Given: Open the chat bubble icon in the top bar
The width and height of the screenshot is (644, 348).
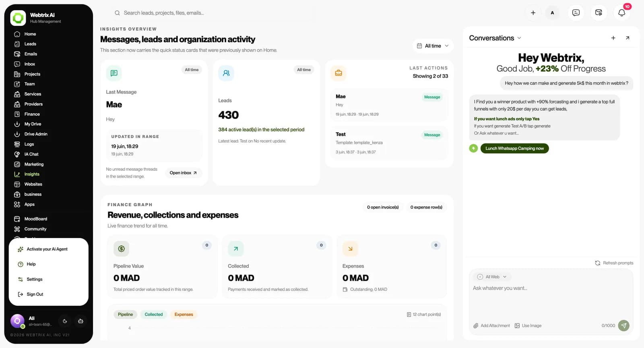Looking at the screenshot, I should [x=576, y=13].
